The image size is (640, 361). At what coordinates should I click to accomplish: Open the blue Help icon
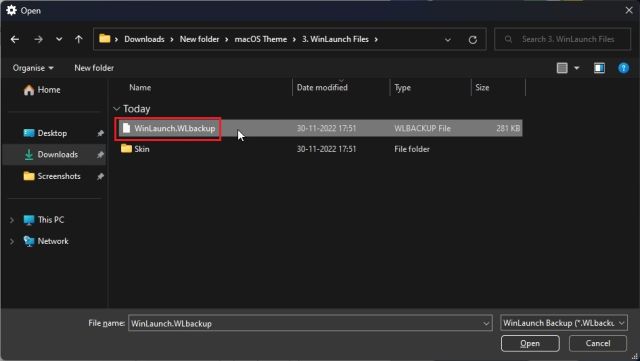(623, 68)
